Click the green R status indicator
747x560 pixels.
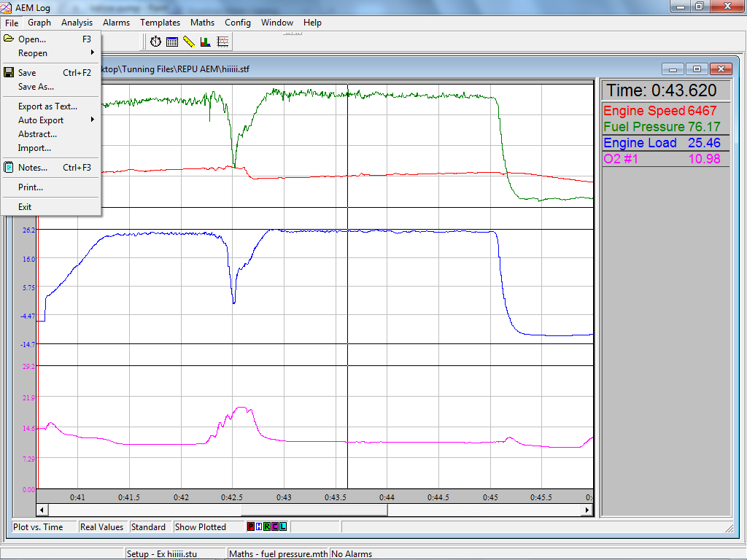coord(267,526)
